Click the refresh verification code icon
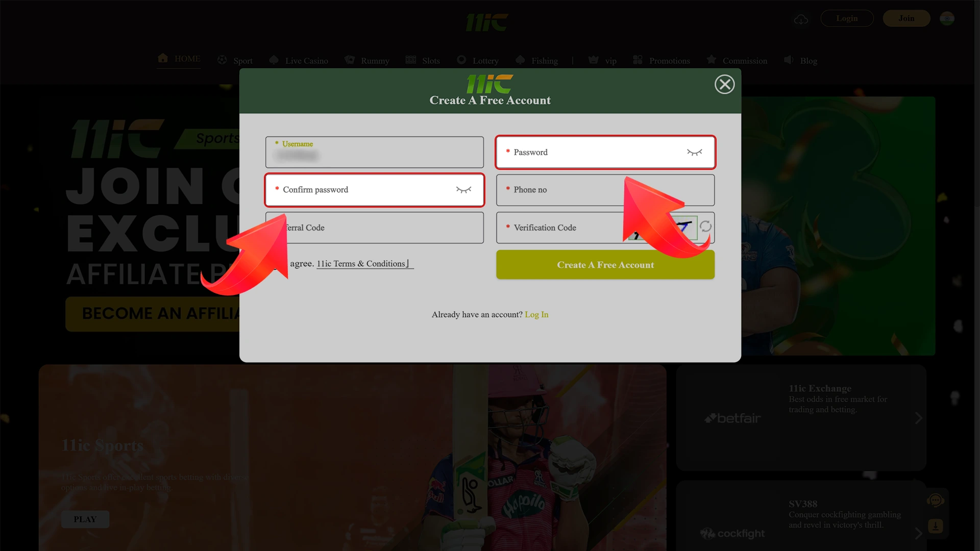The height and width of the screenshot is (551, 980). tap(705, 228)
